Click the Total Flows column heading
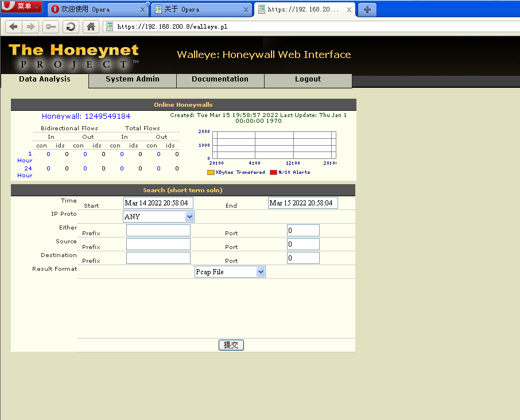 coord(142,129)
